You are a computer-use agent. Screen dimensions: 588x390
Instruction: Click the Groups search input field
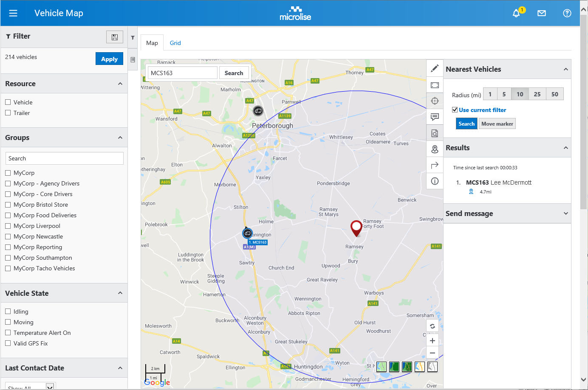click(x=65, y=158)
